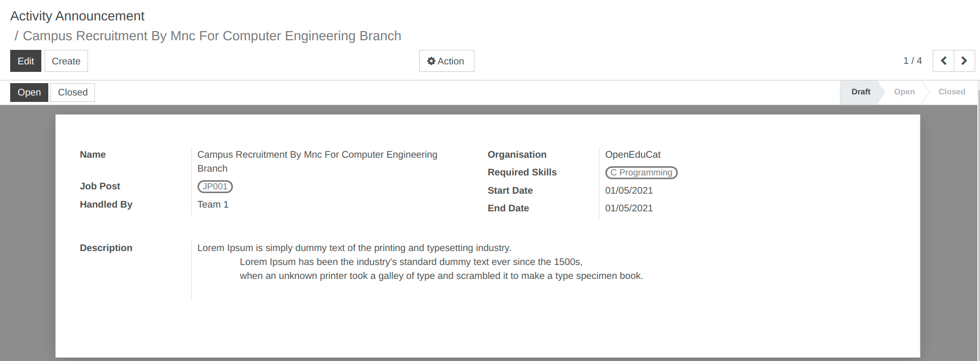Click the 1 / 4 pager counter
This screenshot has height=361, width=980.
912,61
